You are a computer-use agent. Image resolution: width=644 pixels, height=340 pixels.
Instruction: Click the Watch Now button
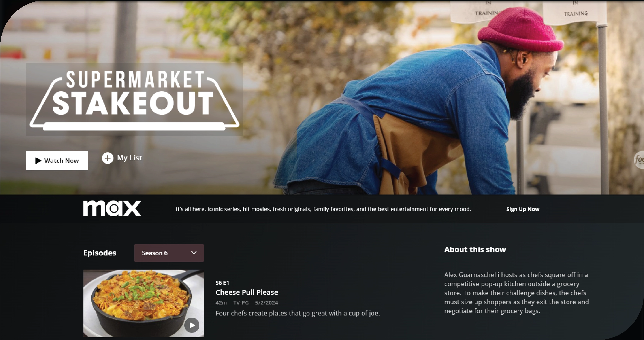(57, 161)
